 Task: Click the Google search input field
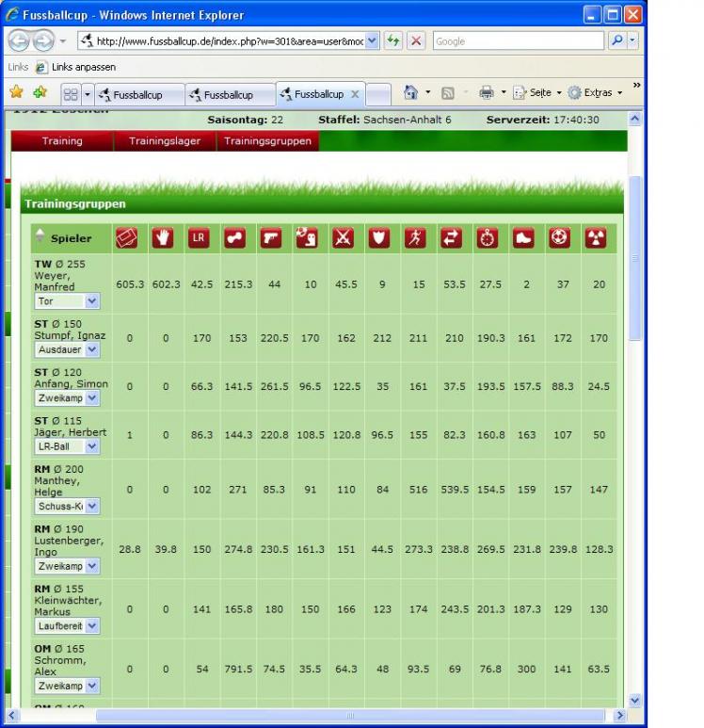click(518, 42)
